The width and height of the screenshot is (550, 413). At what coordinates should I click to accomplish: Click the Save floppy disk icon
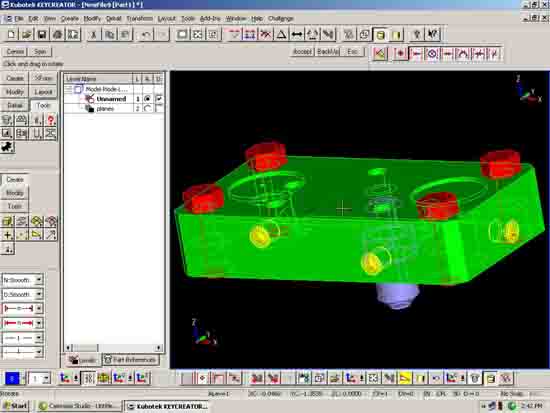42,34
